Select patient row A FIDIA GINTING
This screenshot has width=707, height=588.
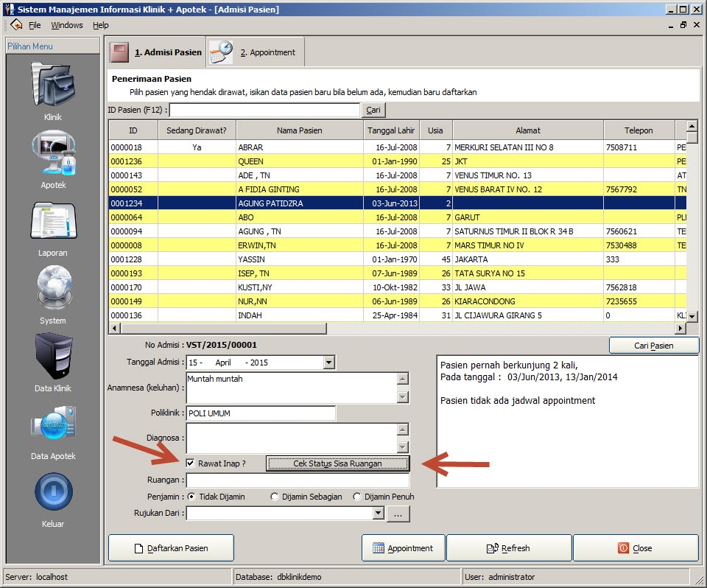(398, 189)
